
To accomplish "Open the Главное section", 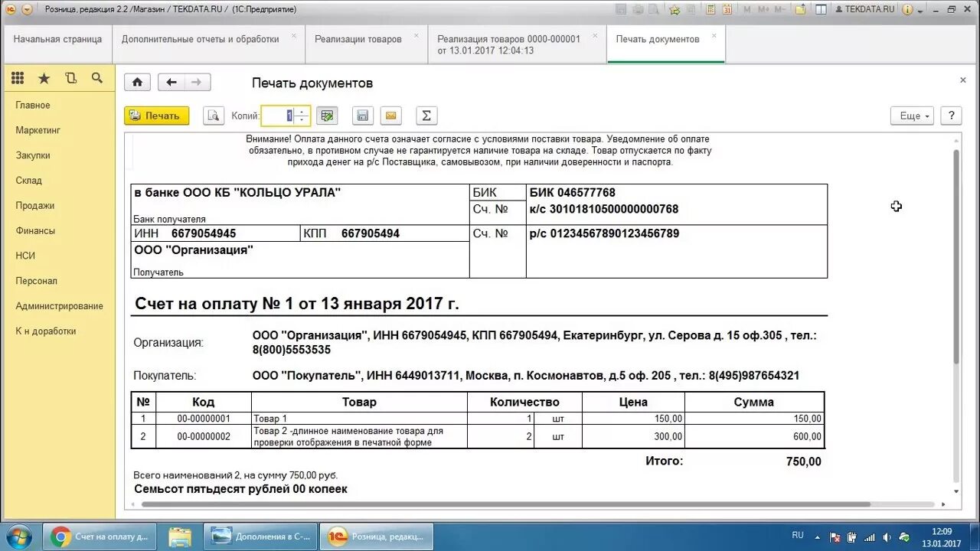I will 33,106.
